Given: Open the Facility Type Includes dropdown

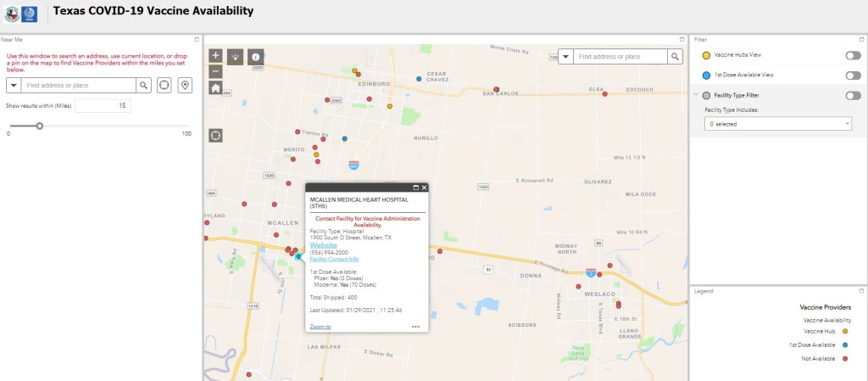Looking at the screenshot, I should (x=777, y=124).
